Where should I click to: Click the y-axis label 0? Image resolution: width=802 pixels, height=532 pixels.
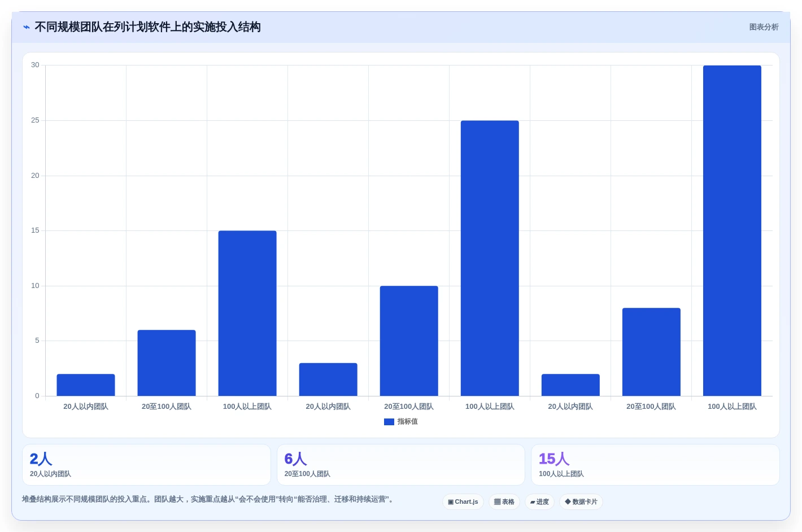point(37,396)
